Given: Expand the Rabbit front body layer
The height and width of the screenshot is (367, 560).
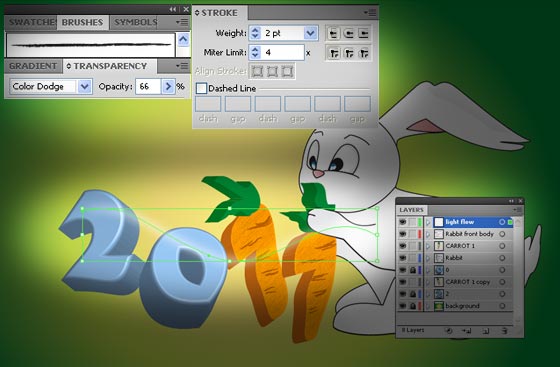Looking at the screenshot, I should pos(428,234).
